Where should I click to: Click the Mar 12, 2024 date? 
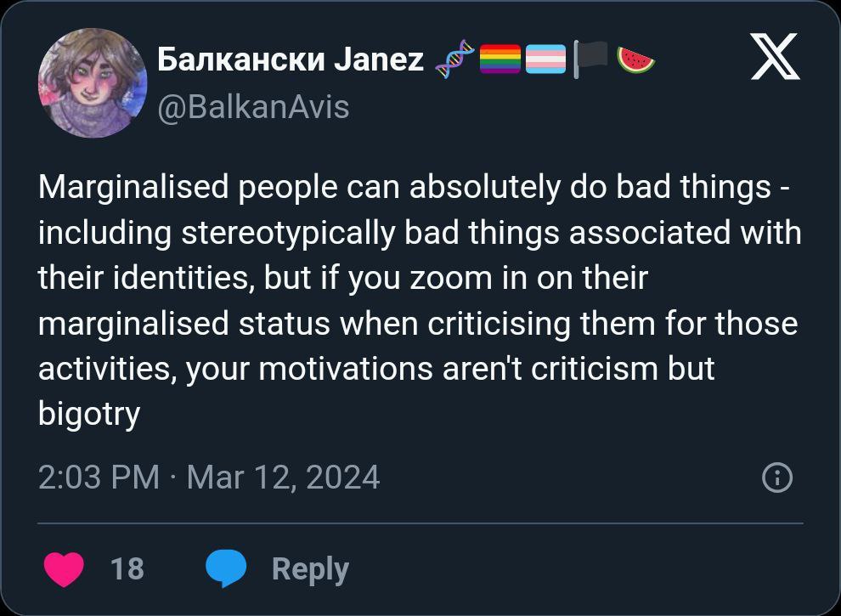(283, 477)
